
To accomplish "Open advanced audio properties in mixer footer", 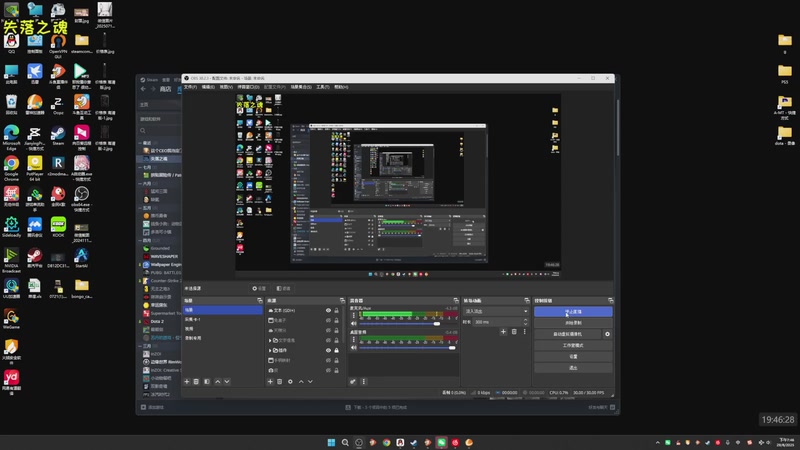I will [353, 382].
